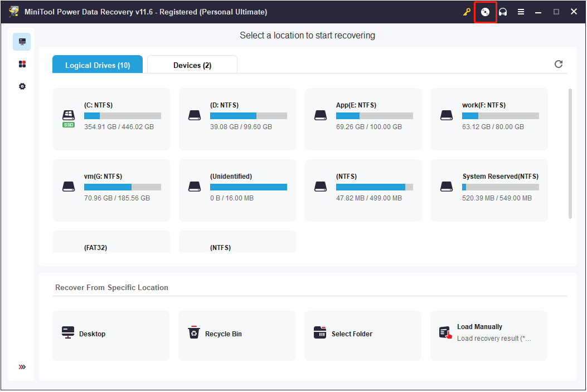Click the 354.91 GB / 446.02 GB text
The width and height of the screenshot is (587, 392).
tap(119, 127)
